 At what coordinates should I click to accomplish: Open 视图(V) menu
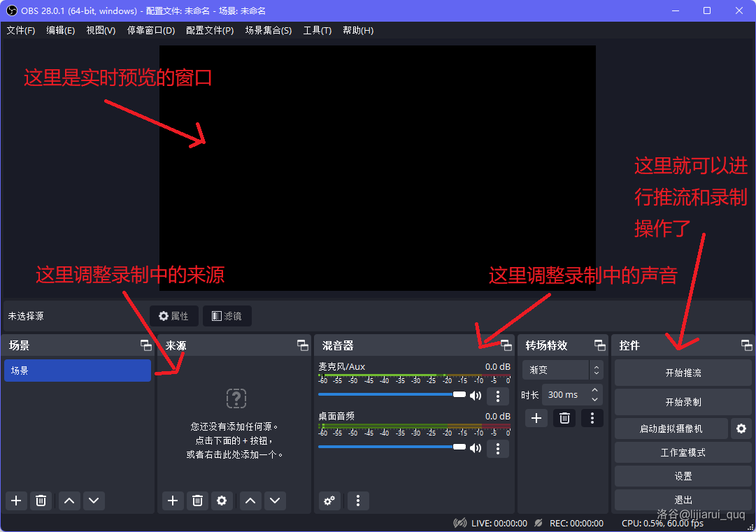tap(101, 30)
